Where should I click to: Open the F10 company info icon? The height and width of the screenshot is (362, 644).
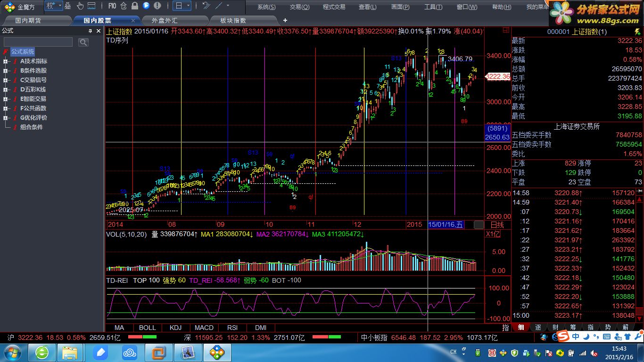click(112, 6)
